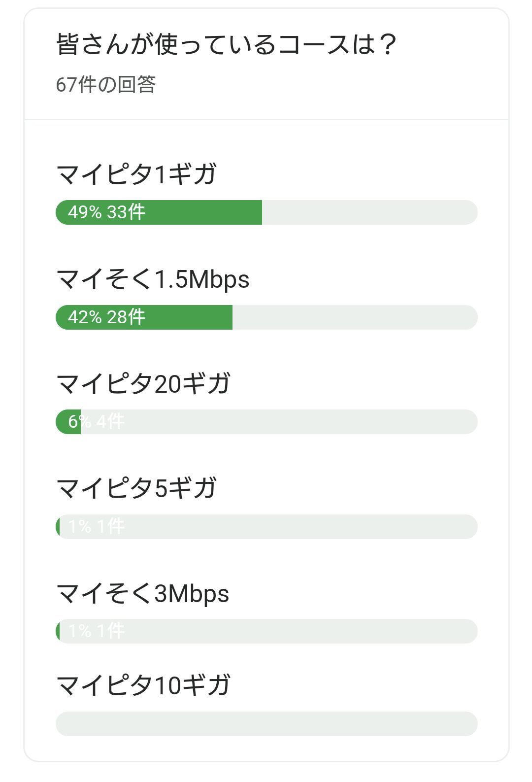Click unfilled gray part of マイピタ20ギガ bar
The height and width of the screenshot is (782, 532).
pyautogui.click(x=296, y=422)
